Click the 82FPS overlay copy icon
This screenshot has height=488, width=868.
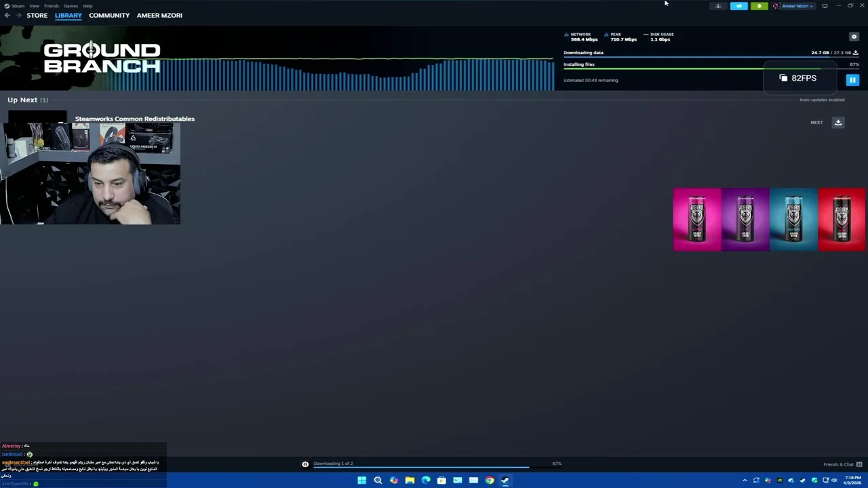click(783, 78)
